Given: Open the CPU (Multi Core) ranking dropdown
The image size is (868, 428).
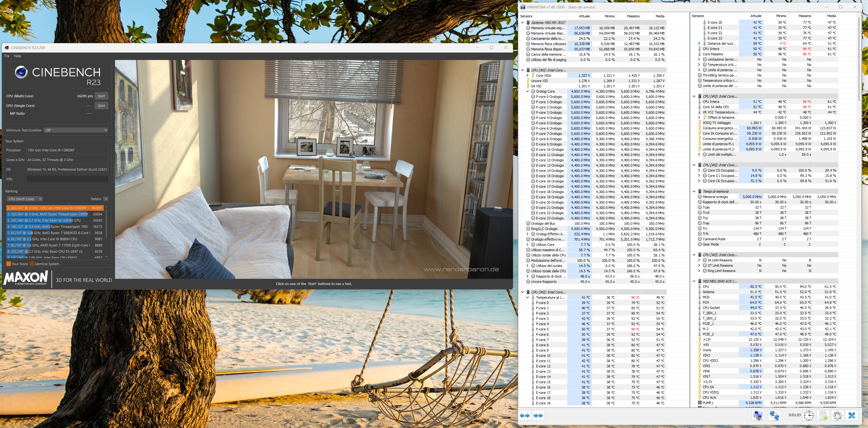Looking at the screenshot, I should pyautogui.click(x=25, y=199).
